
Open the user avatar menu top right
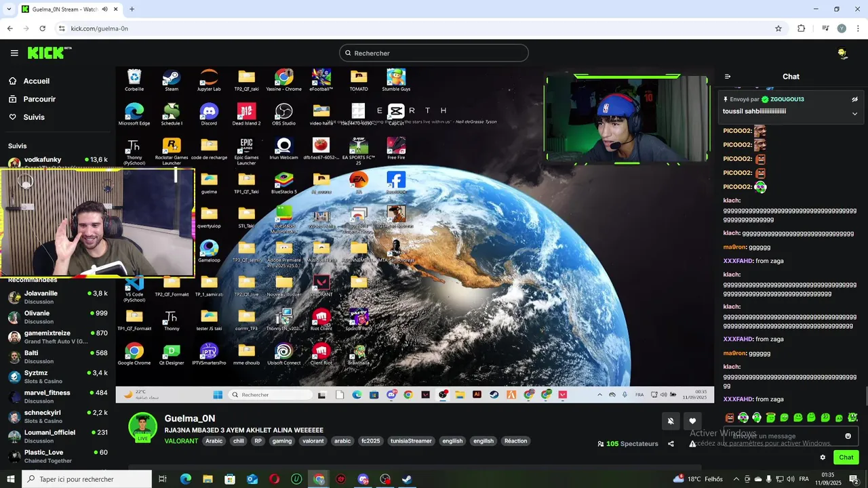coord(842,54)
